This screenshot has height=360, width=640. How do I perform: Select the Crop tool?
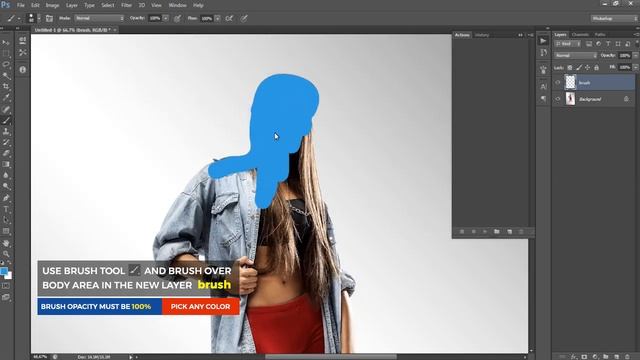coord(6,87)
